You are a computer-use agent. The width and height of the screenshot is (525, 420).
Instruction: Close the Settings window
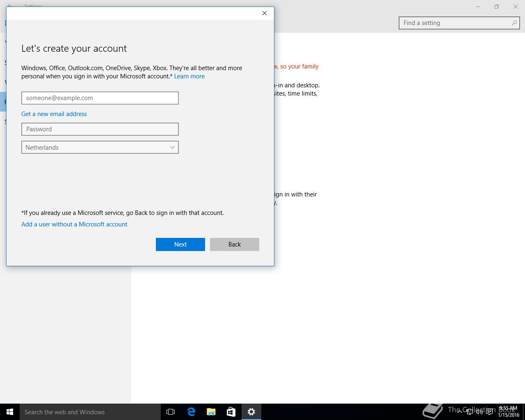pos(516,7)
